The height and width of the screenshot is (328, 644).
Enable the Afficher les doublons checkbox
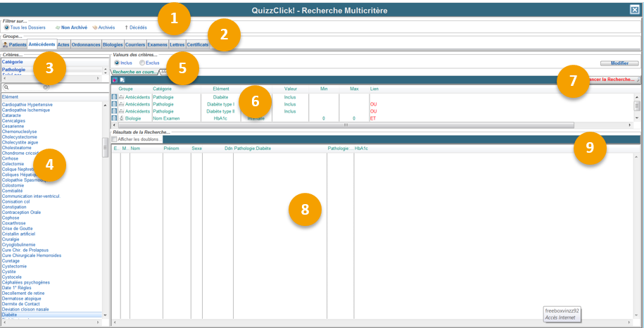tap(114, 139)
